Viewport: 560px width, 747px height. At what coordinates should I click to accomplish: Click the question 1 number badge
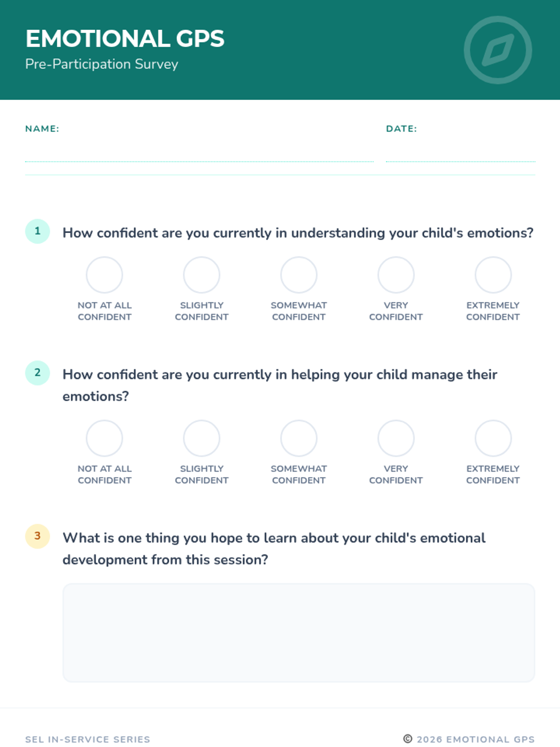point(37,231)
